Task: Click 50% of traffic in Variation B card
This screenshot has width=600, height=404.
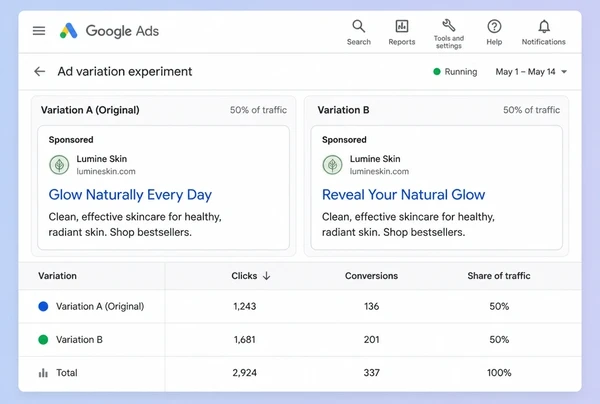Action: pyautogui.click(x=532, y=110)
